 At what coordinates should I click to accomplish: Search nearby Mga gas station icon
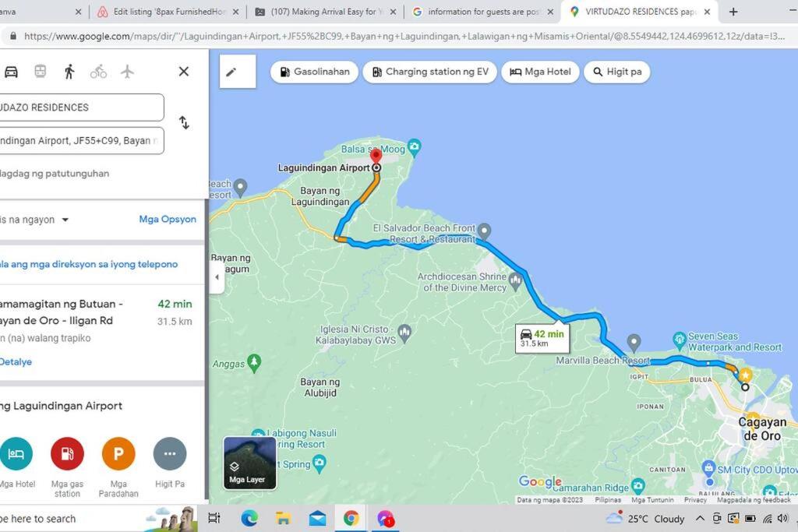point(67,453)
